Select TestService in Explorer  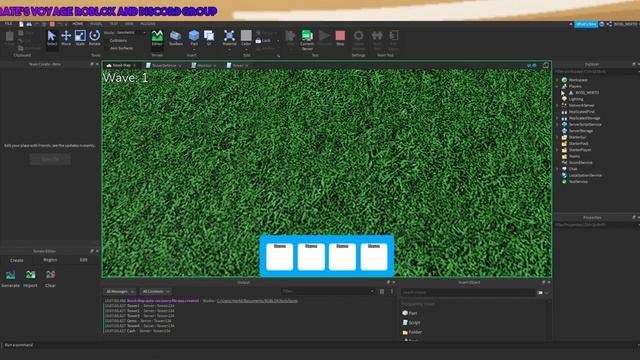click(575, 182)
